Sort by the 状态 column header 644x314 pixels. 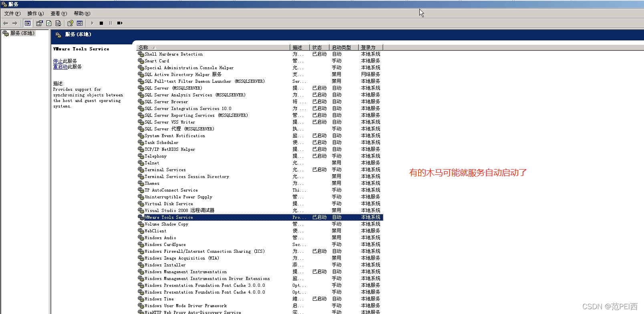coord(320,47)
